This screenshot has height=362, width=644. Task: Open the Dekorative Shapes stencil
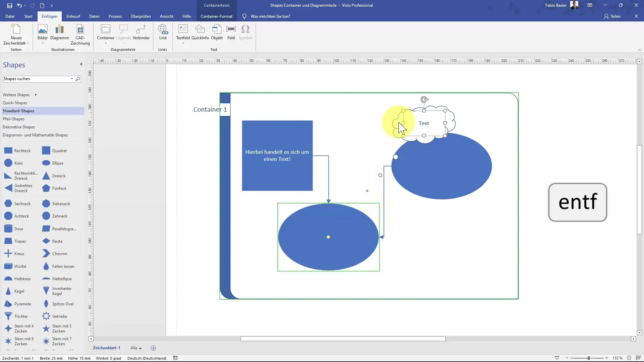(19, 127)
